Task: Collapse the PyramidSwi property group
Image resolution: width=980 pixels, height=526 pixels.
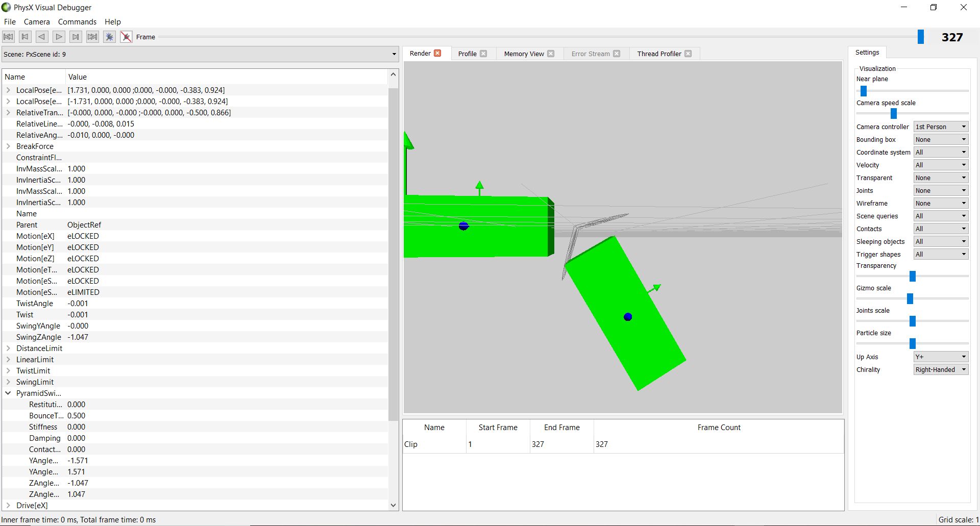Action: click(x=8, y=393)
